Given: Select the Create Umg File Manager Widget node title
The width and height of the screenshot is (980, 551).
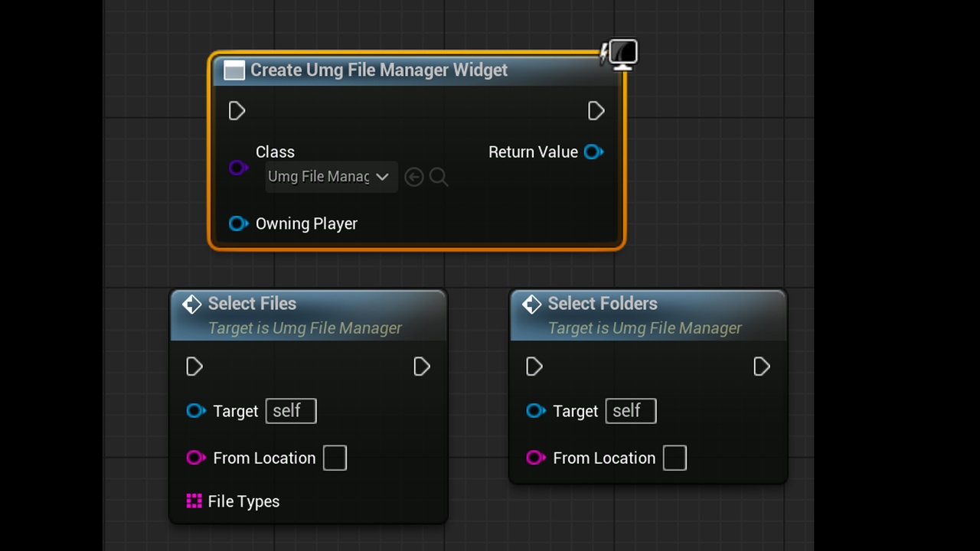Looking at the screenshot, I should point(379,70).
